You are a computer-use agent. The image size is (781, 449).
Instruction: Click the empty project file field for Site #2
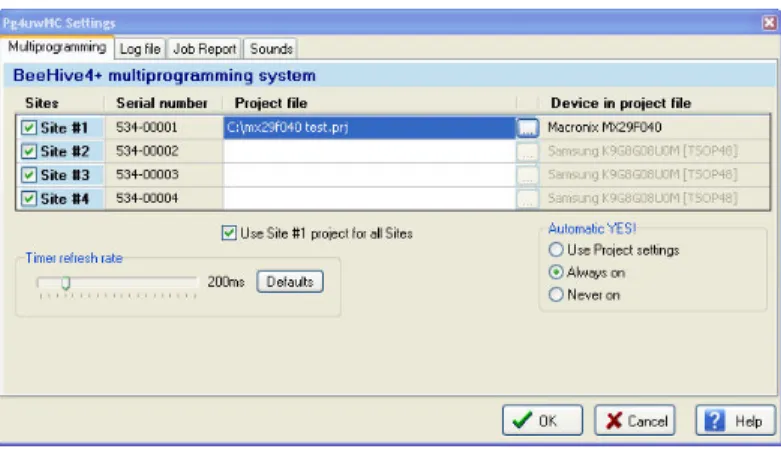pyautogui.click(x=369, y=151)
